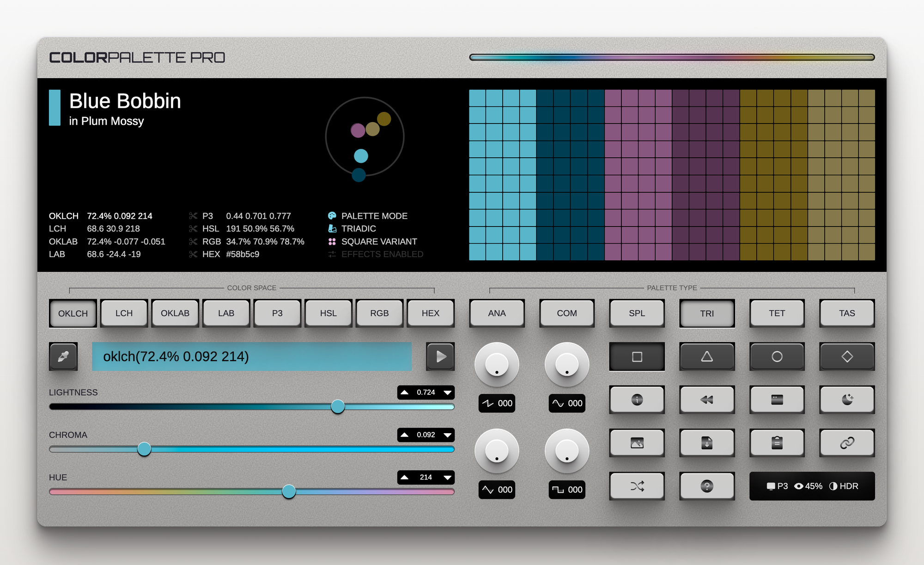924x565 pixels.
Task: Toggle HDR in the status display
Action: [849, 486]
